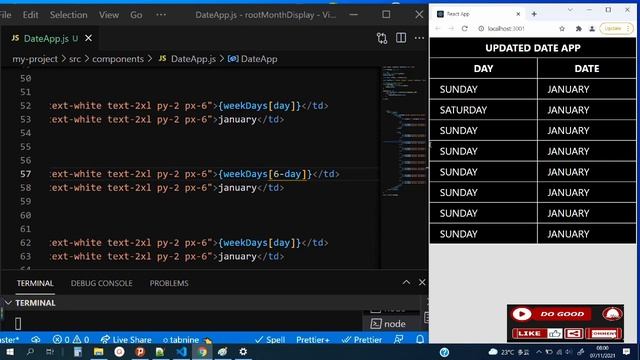Open source control changes icon in editor toolbar
This screenshot has height=360, width=640.
coord(382,38)
